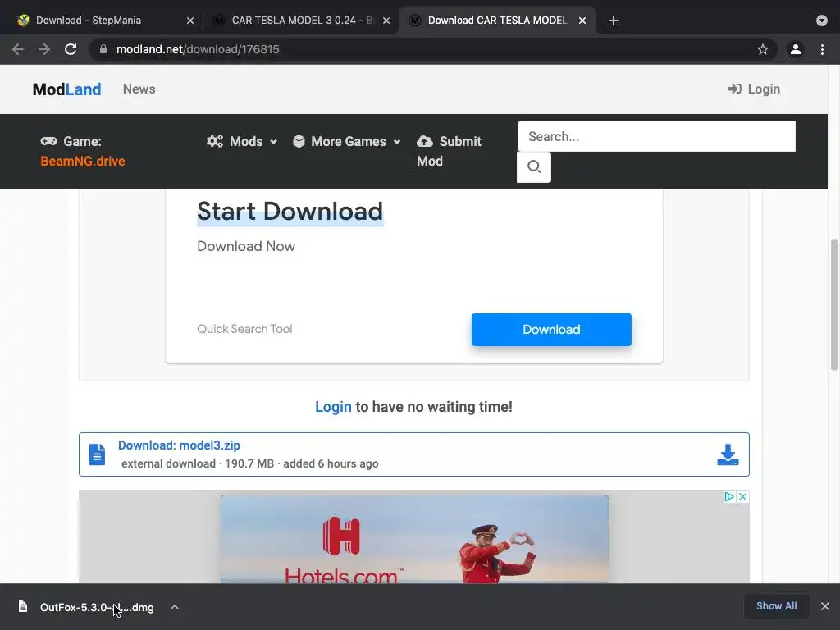Open the Chrome profile icon

point(796,49)
